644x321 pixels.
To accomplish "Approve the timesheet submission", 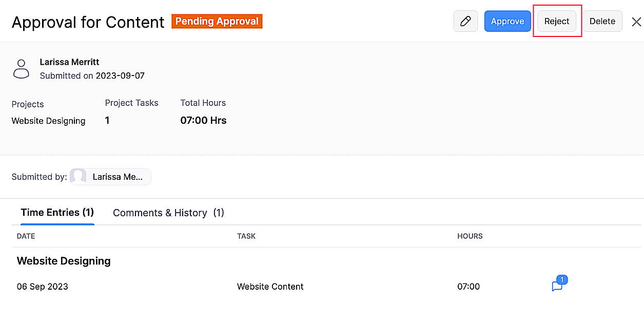I will point(508,21).
